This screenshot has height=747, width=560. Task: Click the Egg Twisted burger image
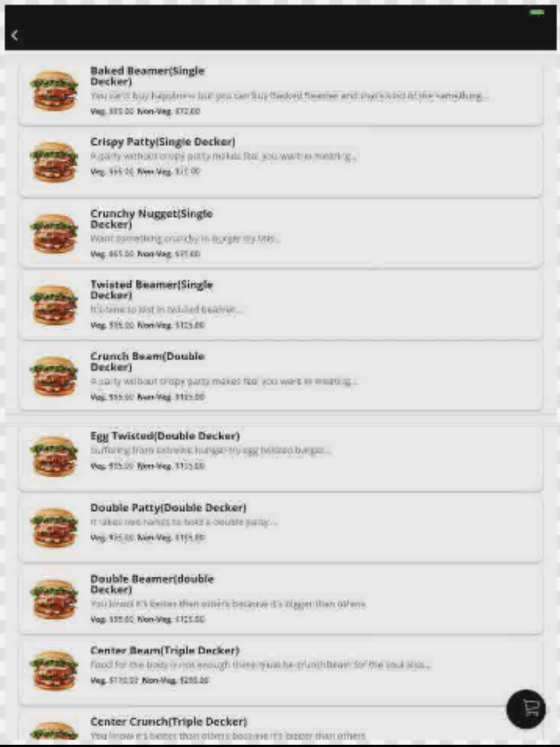tap(54, 456)
